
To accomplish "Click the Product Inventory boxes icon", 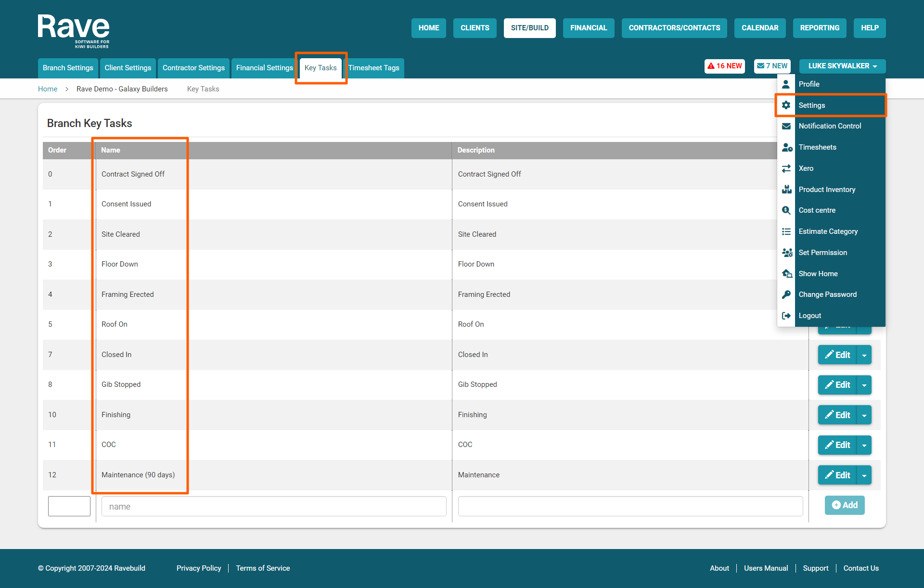I will (786, 190).
